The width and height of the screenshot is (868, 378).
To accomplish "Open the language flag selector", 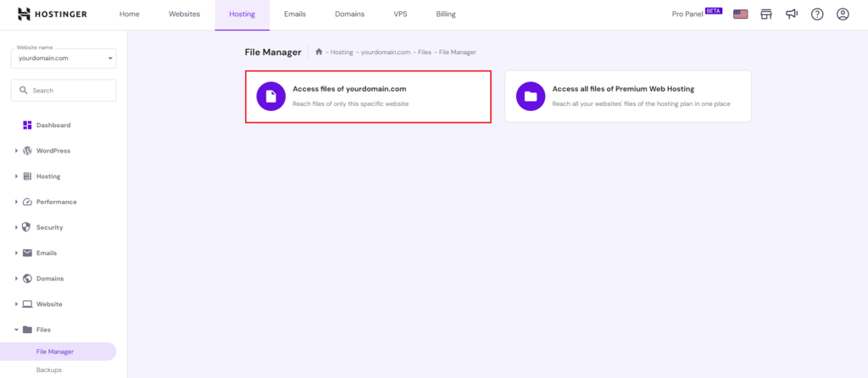I will (x=740, y=14).
